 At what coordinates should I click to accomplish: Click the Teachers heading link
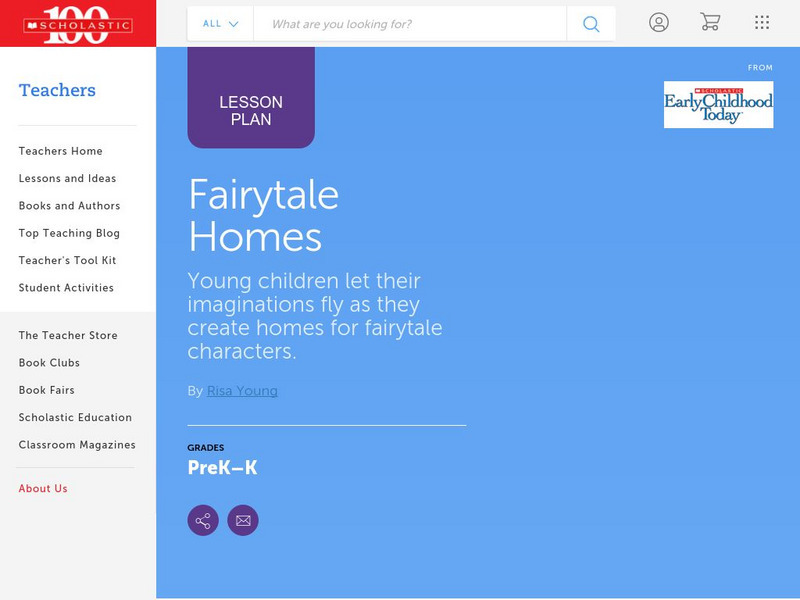tap(57, 90)
